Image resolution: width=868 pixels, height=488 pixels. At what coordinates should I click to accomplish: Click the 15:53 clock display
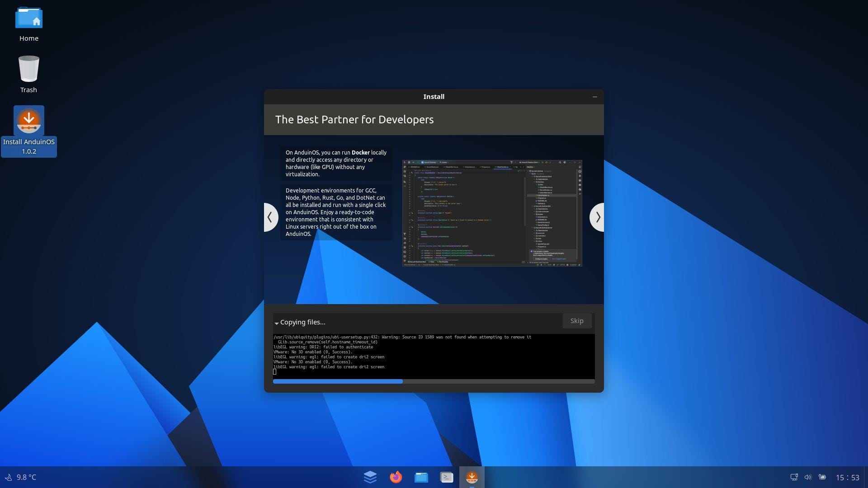click(848, 476)
